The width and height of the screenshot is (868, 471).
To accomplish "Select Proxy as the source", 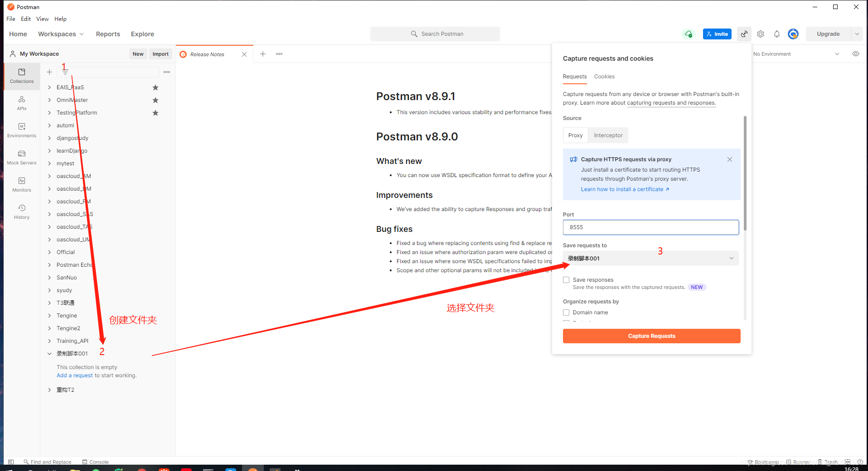I will tap(576, 135).
